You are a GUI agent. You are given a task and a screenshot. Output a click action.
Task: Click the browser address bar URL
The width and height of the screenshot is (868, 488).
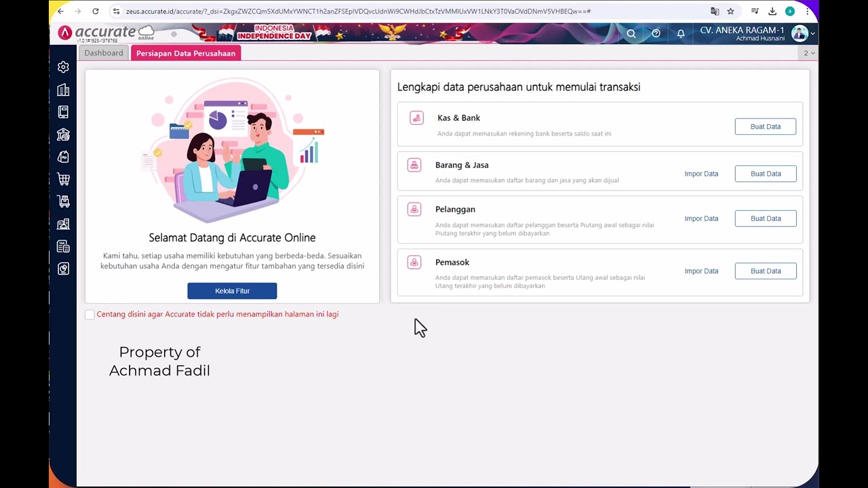(358, 12)
